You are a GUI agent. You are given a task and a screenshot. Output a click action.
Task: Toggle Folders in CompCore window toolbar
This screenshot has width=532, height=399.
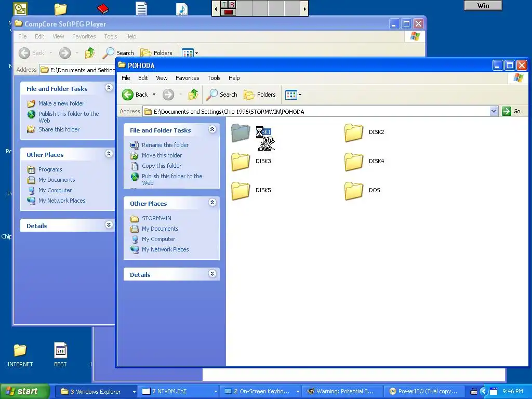156,53
